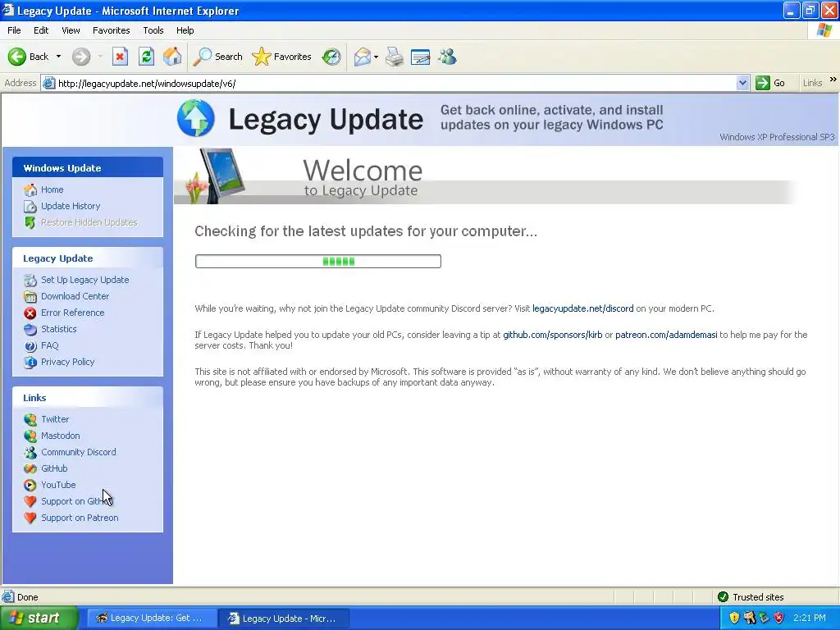Select 'Legacy Update - Micr...' taskbar button
Image resolution: width=840 pixels, height=630 pixels.
click(x=284, y=619)
